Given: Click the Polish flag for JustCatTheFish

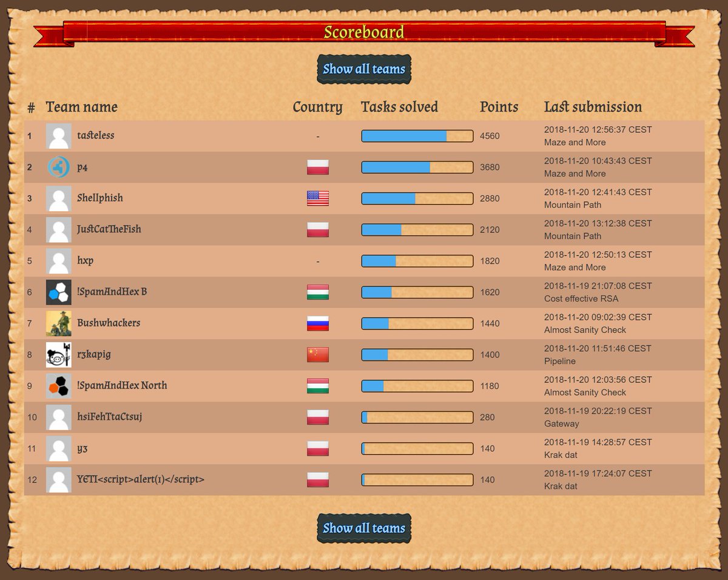Looking at the screenshot, I should click(318, 229).
